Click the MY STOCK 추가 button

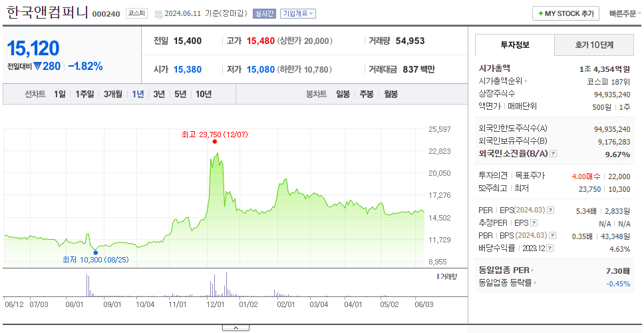pyautogui.click(x=566, y=13)
